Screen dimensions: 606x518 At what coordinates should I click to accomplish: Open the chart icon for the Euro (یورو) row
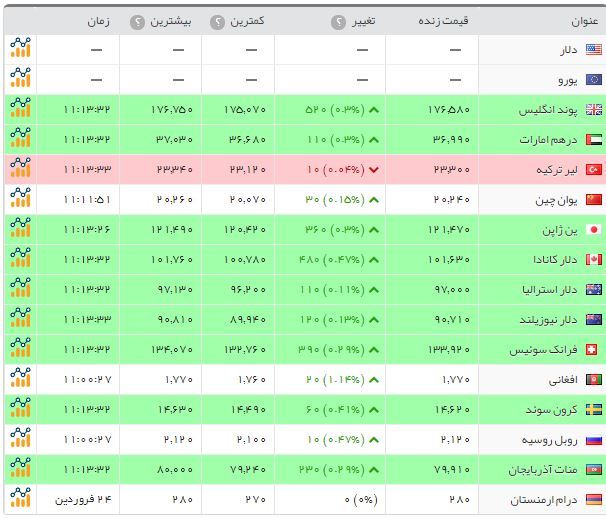click(x=20, y=79)
